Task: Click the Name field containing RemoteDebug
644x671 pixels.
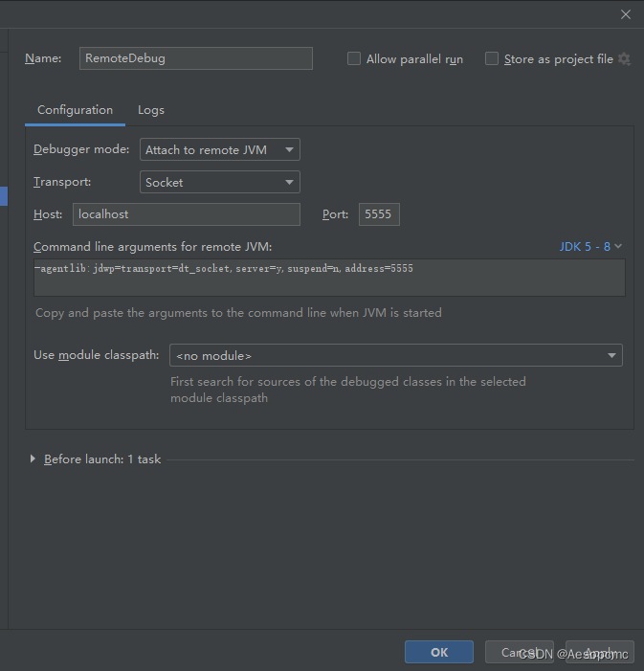Action: coord(195,58)
